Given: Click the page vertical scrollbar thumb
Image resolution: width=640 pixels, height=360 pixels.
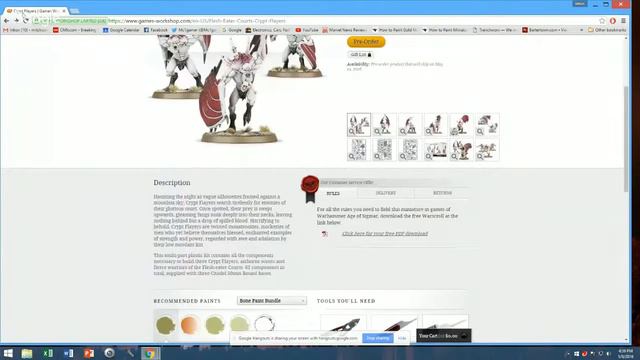Looking at the screenshot, I should pyautogui.click(x=627, y=139).
